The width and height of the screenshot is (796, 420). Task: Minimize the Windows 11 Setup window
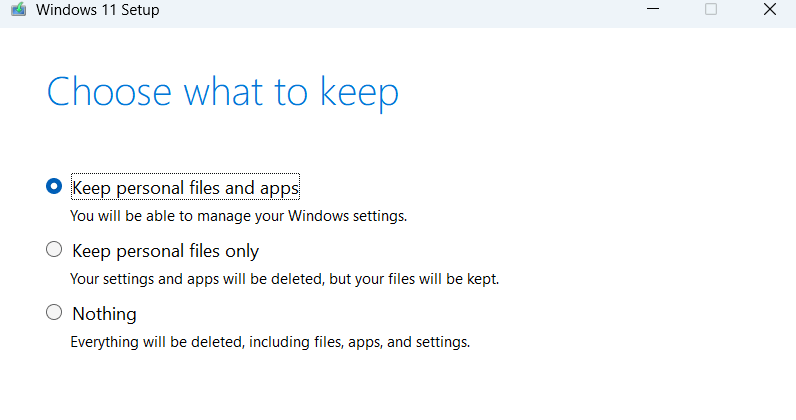click(x=653, y=10)
